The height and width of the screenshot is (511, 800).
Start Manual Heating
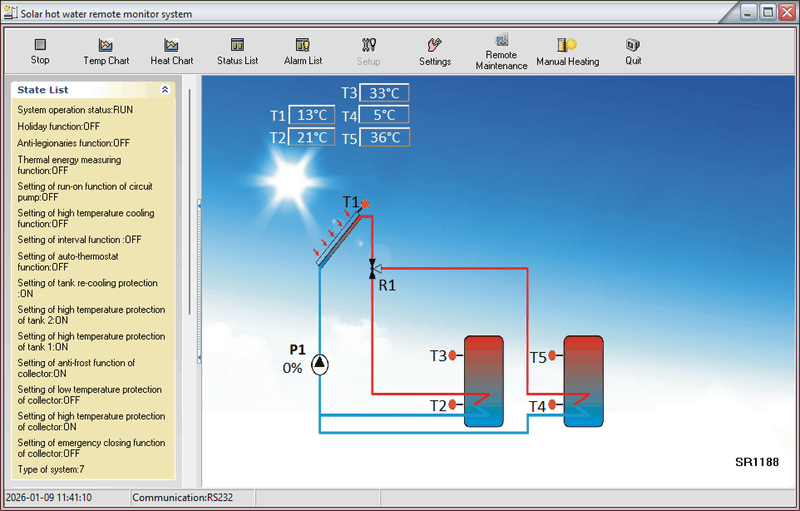point(567,52)
